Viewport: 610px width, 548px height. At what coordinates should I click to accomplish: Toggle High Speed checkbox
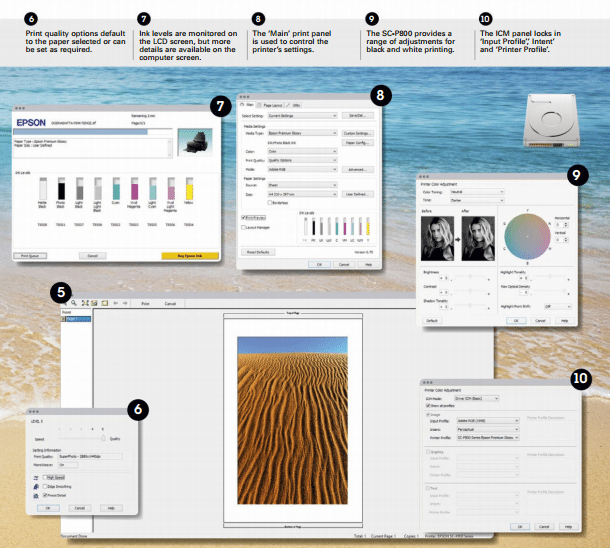45,478
